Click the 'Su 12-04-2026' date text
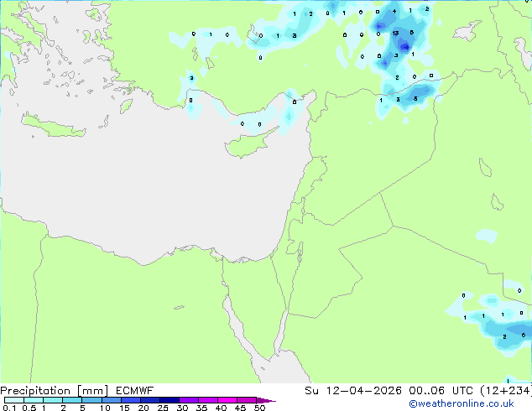The image size is (532, 411). pos(353,391)
